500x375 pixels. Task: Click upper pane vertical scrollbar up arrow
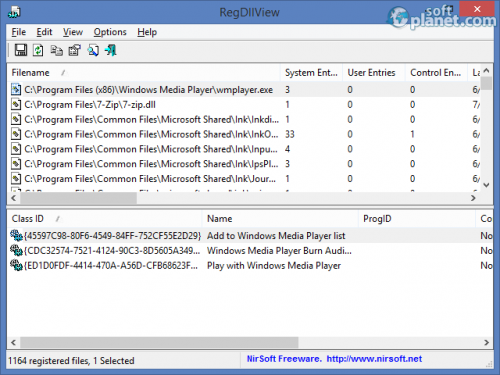point(487,70)
